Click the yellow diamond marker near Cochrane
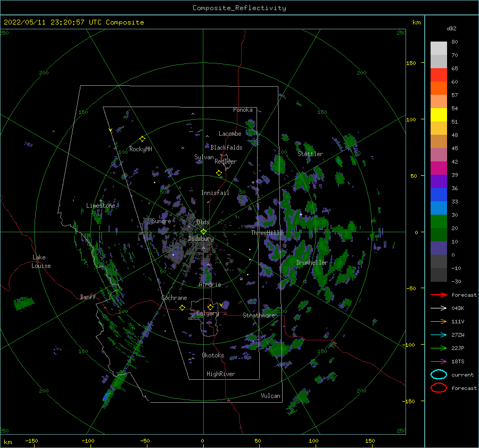The image size is (479, 448). (183, 307)
